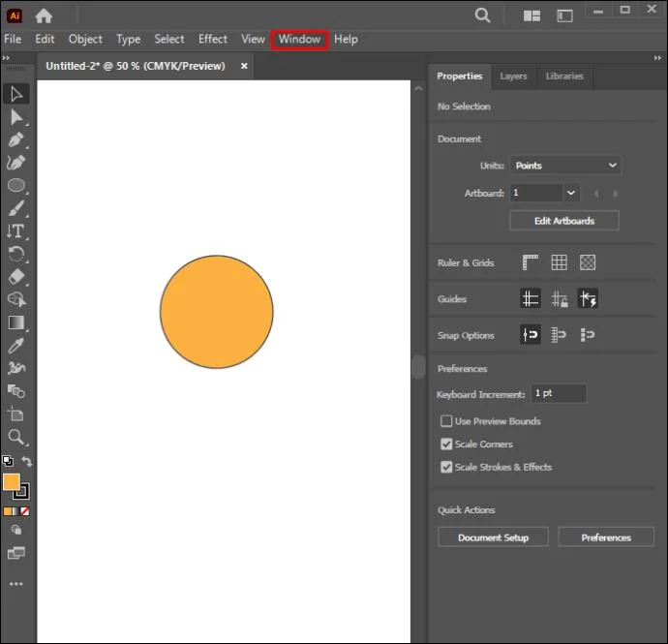This screenshot has width=668, height=644.
Task: Activate the Zoom tool
Action: 16,437
